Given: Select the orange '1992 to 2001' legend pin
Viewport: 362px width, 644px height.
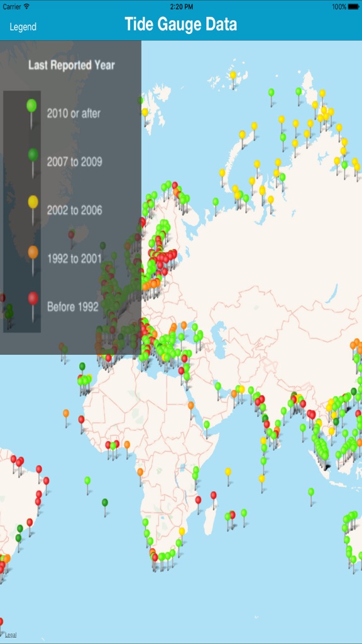Looking at the screenshot, I should coord(33,252).
